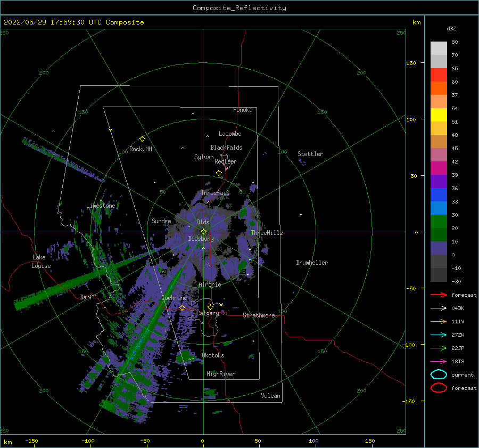The width and height of the screenshot is (479, 448).
Task: Click the green radar echo patch beside Okotoks
Action: pyautogui.click(x=185, y=356)
